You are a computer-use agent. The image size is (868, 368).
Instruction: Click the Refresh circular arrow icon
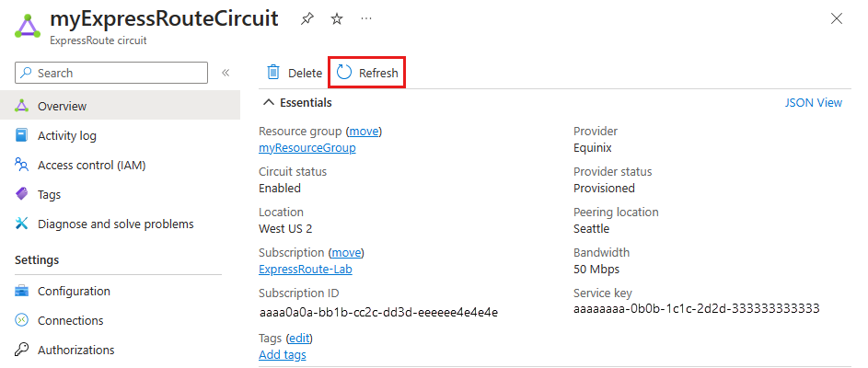tap(344, 73)
